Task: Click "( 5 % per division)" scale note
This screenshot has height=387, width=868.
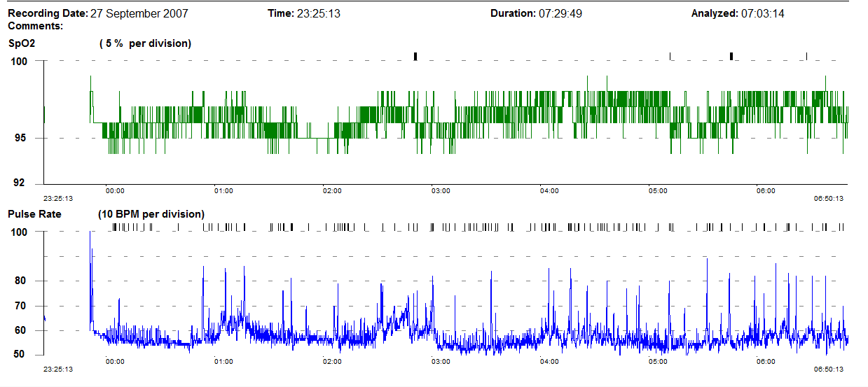Action: point(145,43)
